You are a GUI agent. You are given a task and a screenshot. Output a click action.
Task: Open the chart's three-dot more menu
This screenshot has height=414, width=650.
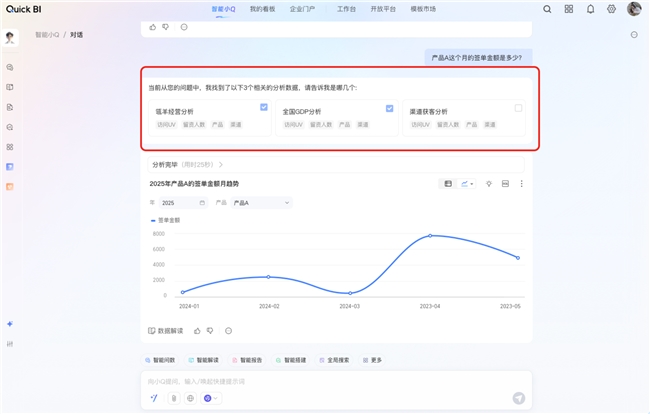point(521,184)
